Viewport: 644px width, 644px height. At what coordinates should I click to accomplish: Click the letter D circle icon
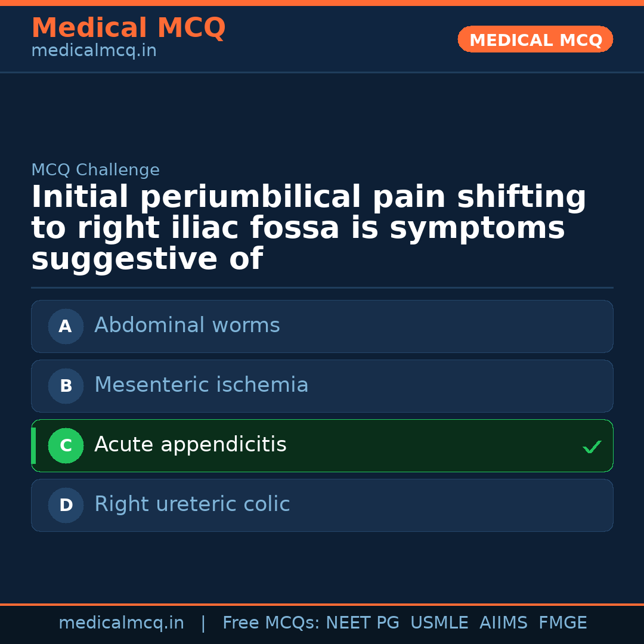coord(66,505)
